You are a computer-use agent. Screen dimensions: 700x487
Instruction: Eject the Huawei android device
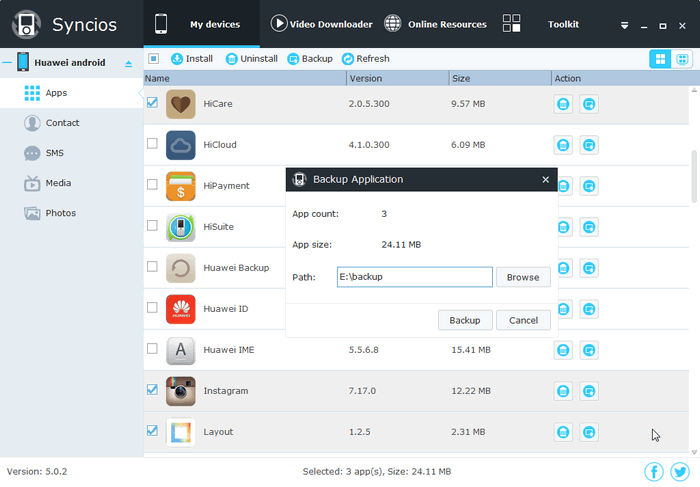tap(129, 63)
